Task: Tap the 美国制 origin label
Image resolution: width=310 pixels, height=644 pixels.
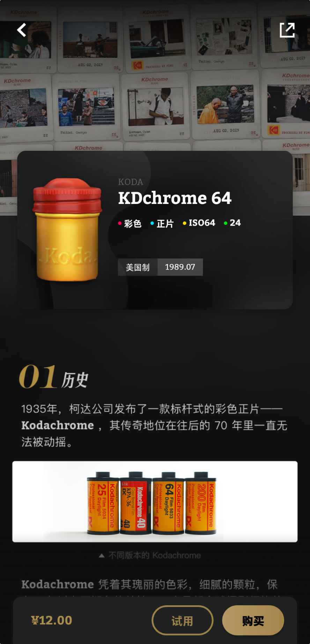Action: point(138,267)
